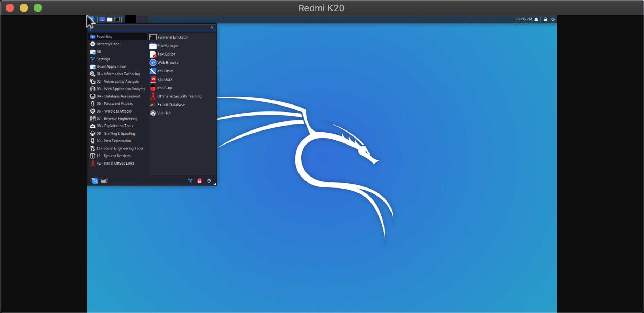Open notifications bell in top panel
The width and height of the screenshot is (644, 313).
(x=536, y=19)
